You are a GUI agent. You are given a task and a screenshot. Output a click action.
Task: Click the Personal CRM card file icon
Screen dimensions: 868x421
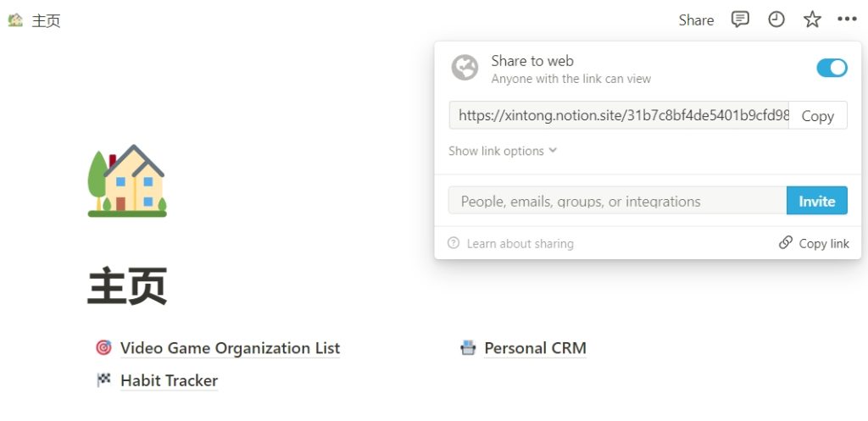click(x=468, y=347)
